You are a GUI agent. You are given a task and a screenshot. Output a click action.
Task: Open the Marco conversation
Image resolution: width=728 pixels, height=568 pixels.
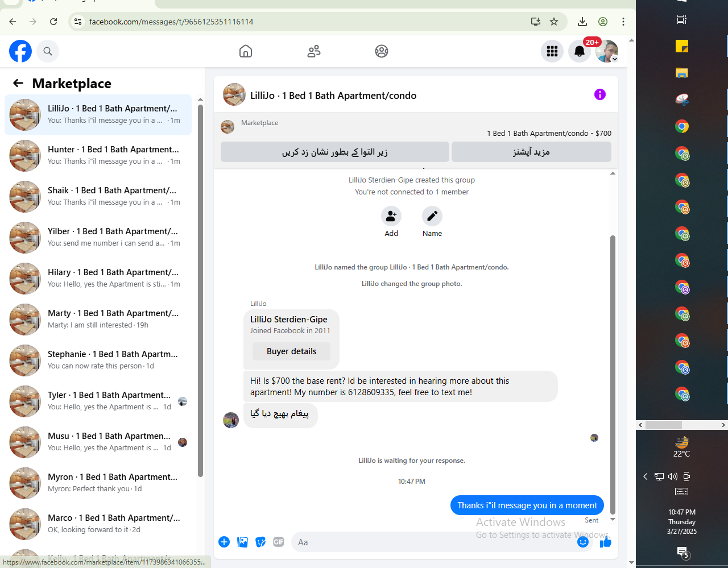point(98,524)
